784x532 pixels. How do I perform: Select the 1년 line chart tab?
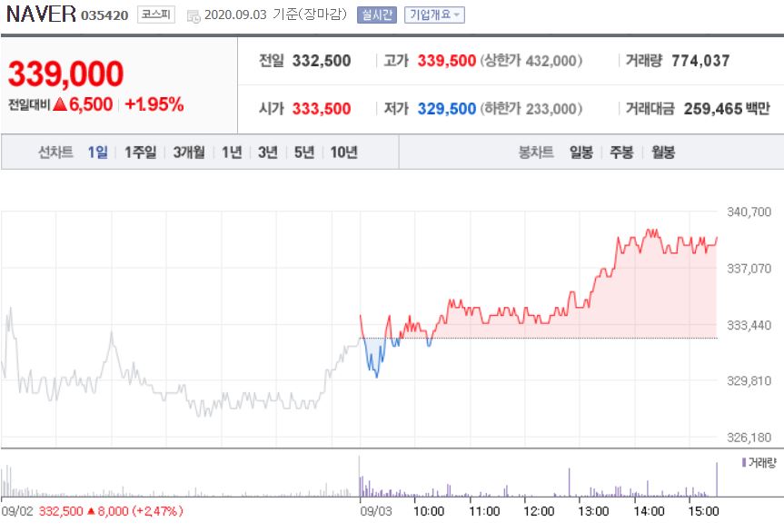point(232,152)
